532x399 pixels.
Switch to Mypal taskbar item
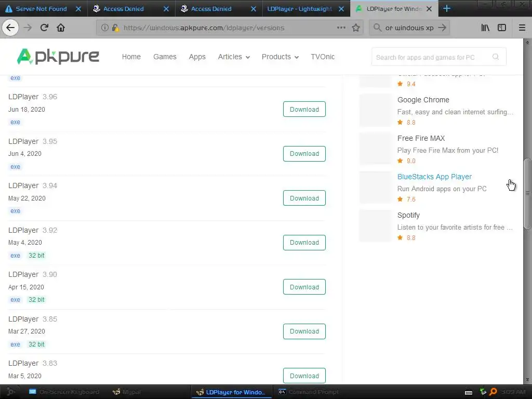point(127,392)
